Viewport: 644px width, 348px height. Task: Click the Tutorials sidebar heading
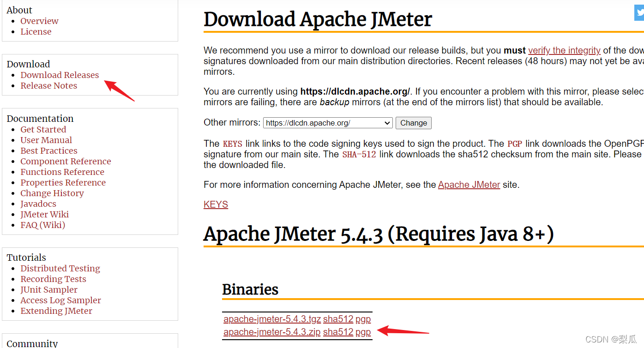(26, 258)
